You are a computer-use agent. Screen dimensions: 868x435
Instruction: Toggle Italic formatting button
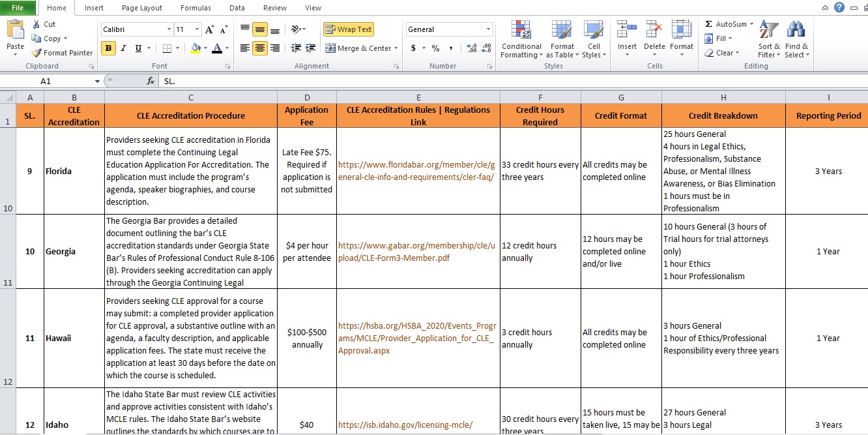click(x=123, y=48)
